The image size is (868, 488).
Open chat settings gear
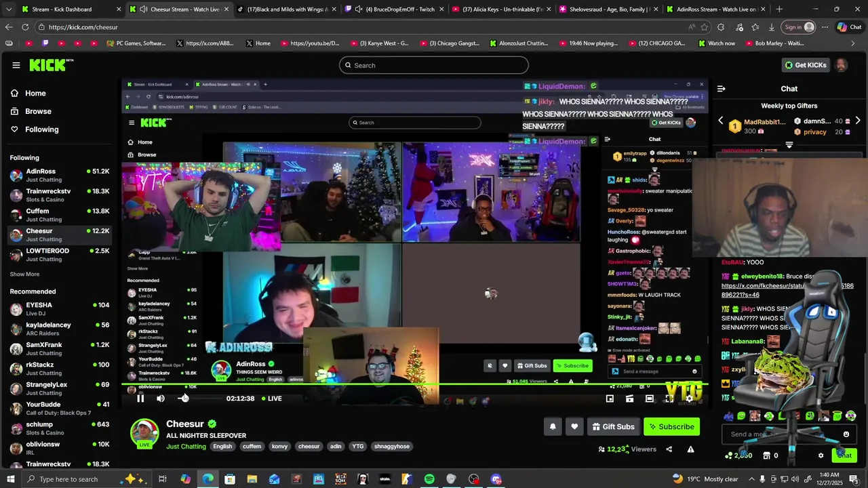click(x=821, y=455)
